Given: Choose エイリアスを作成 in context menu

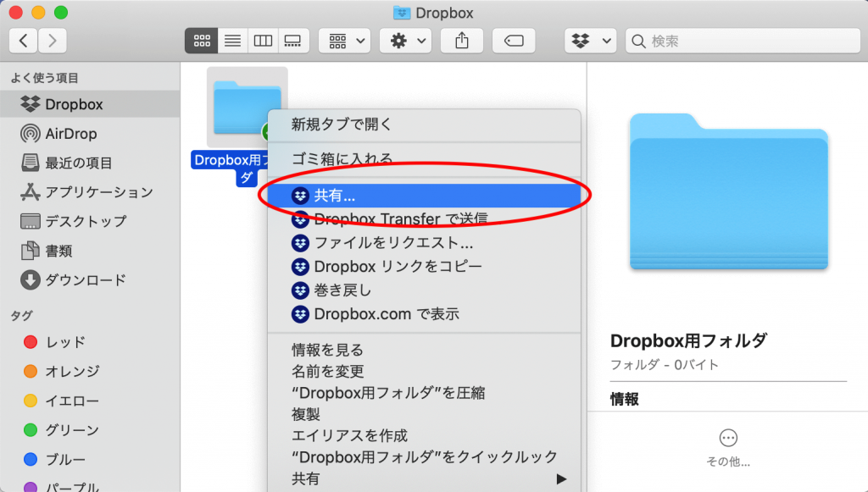Looking at the screenshot, I should click(x=424, y=436).
